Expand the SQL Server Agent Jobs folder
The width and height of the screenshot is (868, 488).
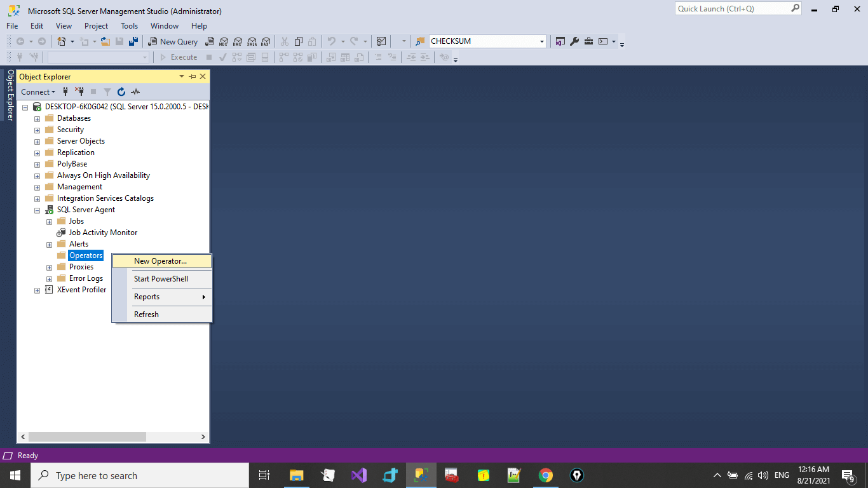(x=49, y=220)
